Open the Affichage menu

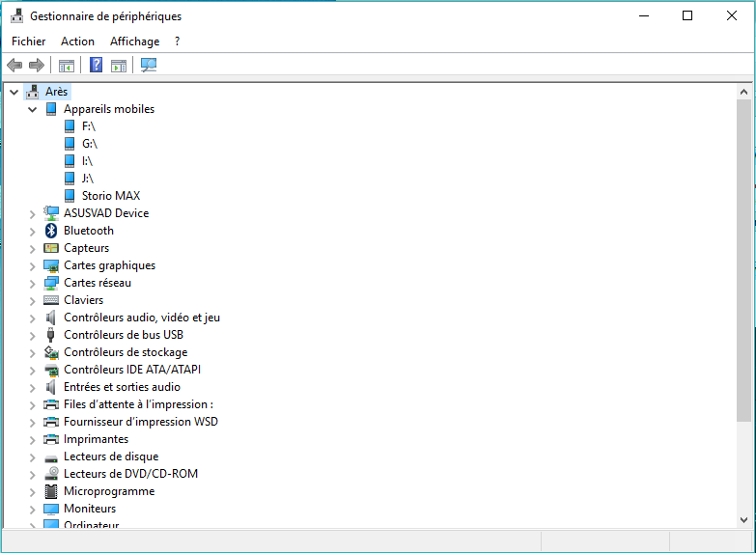pos(134,41)
